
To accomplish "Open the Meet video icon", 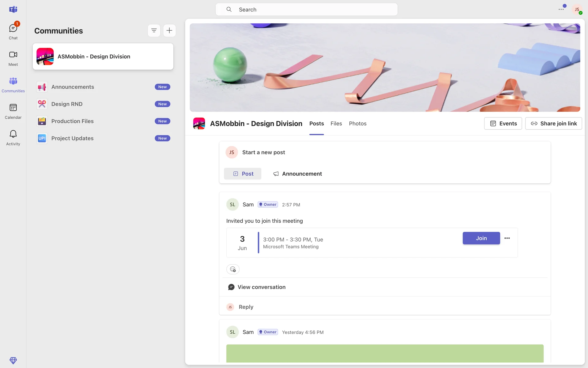I will (x=13, y=58).
